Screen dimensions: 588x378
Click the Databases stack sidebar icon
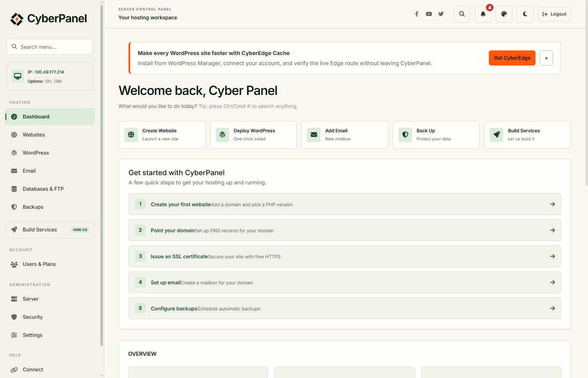click(x=14, y=189)
